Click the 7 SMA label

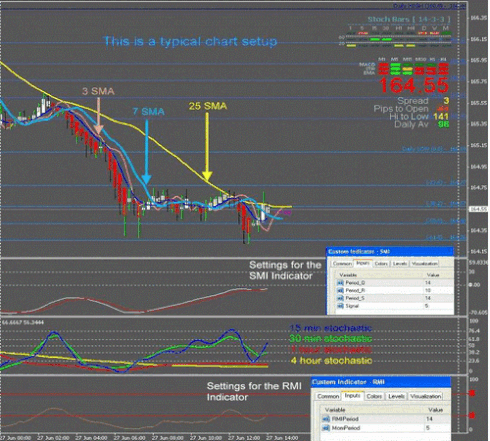pos(148,111)
